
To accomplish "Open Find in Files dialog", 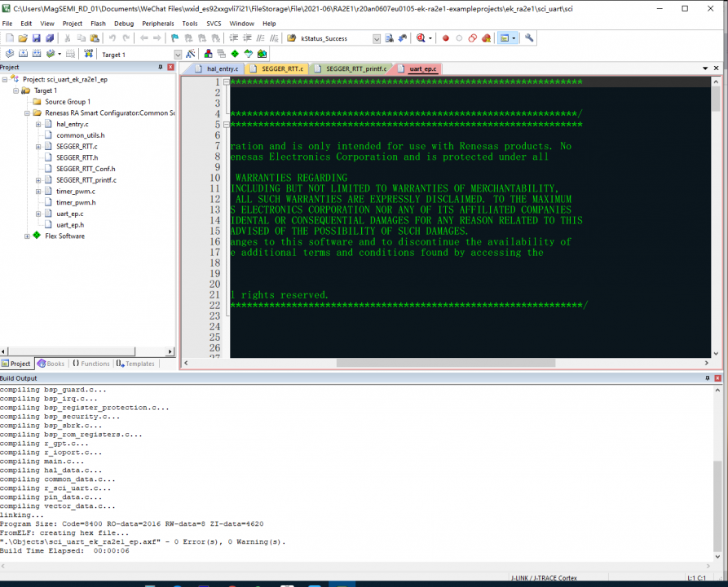I will (292, 38).
